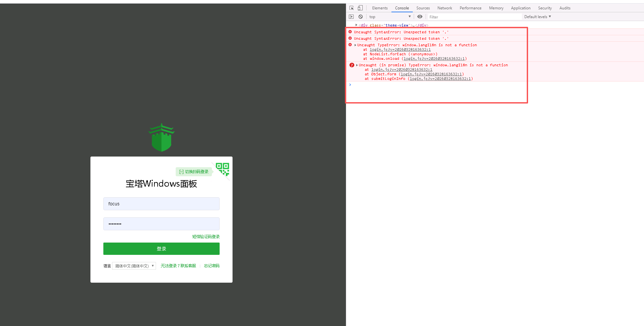Click the 无法登录？联系客服 link

178,266
